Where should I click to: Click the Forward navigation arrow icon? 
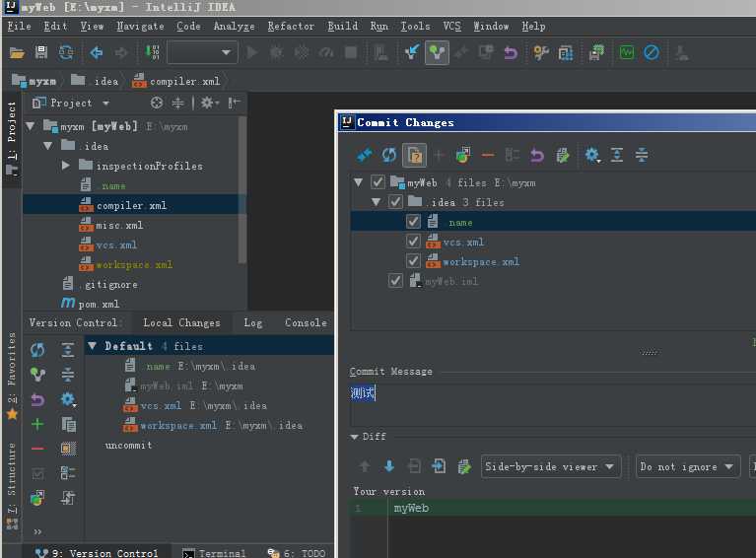click(121, 52)
